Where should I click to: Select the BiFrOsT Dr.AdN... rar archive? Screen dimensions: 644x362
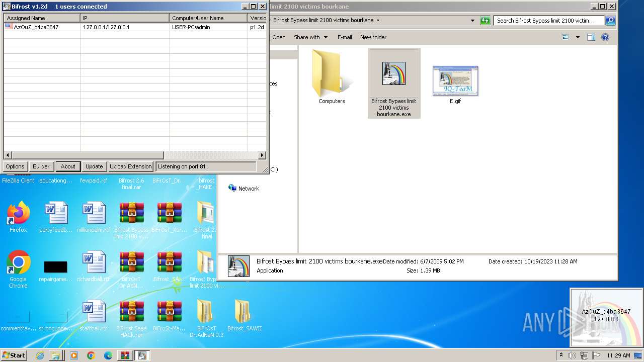pyautogui.click(x=131, y=269)
